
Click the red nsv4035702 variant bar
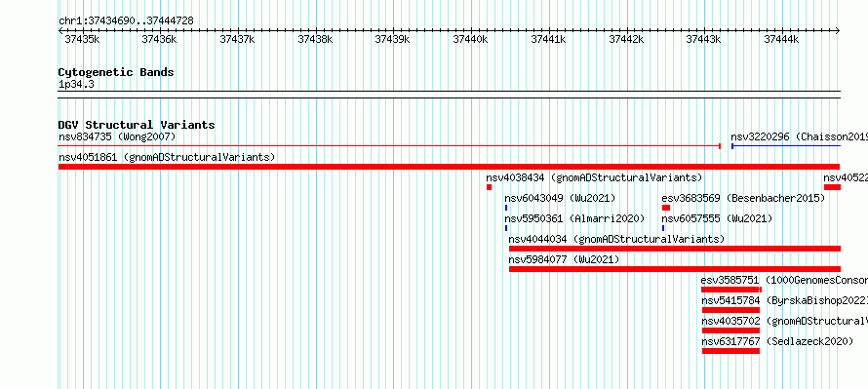(x=730, y=331)
